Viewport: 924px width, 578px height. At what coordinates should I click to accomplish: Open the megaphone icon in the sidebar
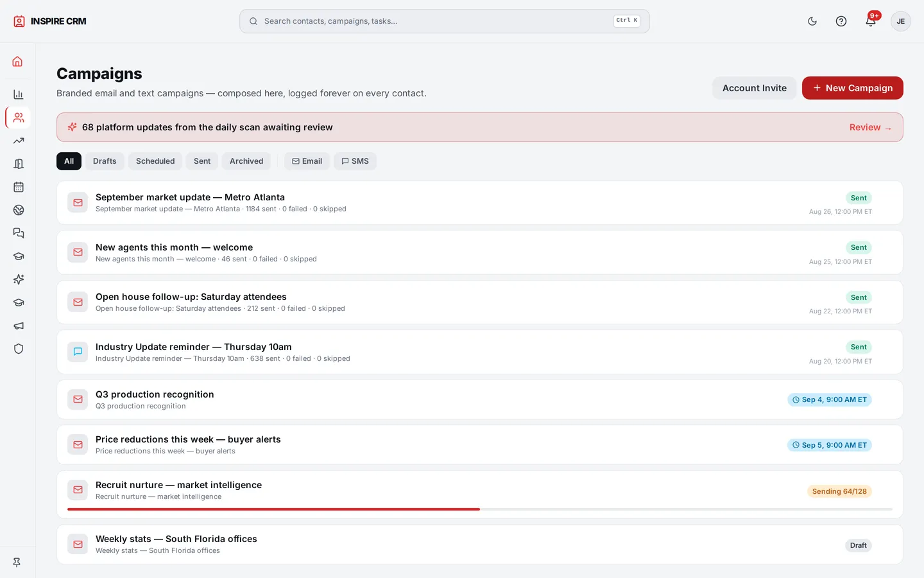pyautogui.click(x=18, y=326)
